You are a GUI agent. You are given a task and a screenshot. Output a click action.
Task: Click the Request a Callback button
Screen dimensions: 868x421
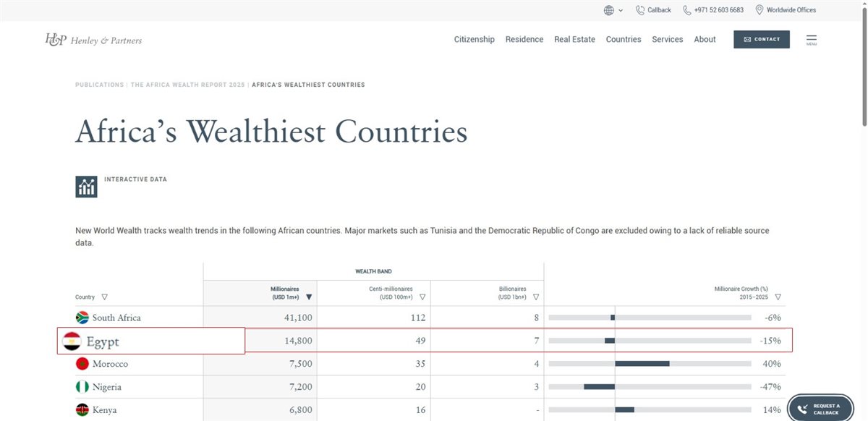820,409
